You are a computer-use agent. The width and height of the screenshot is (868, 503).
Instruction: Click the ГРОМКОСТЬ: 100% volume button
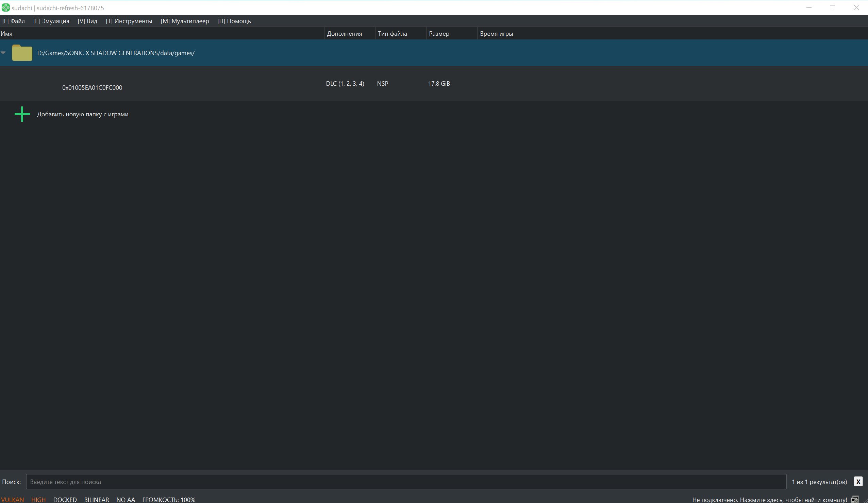point(168,500)
